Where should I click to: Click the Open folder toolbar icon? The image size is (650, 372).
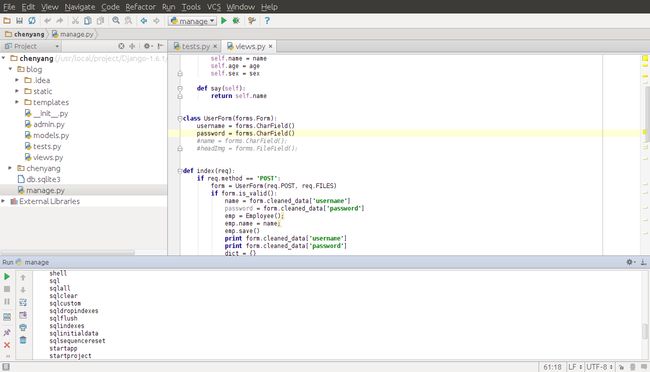point(7,21)
